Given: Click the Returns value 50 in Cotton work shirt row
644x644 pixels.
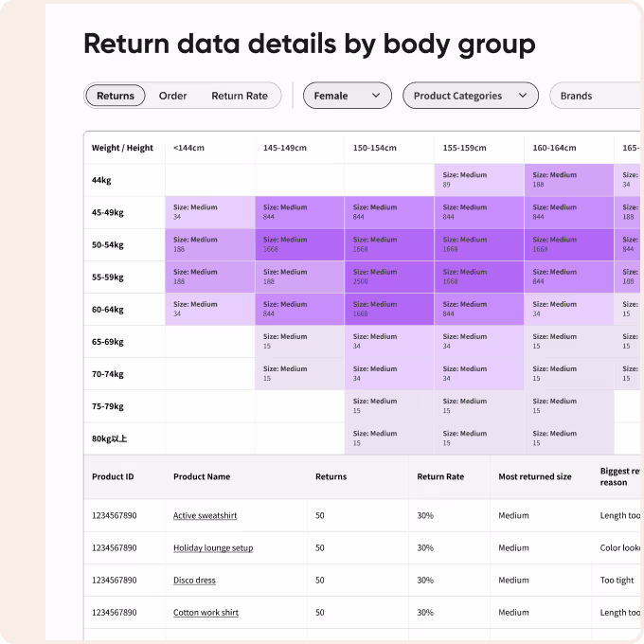Looking at the screenshot, I should coord(320,613).
